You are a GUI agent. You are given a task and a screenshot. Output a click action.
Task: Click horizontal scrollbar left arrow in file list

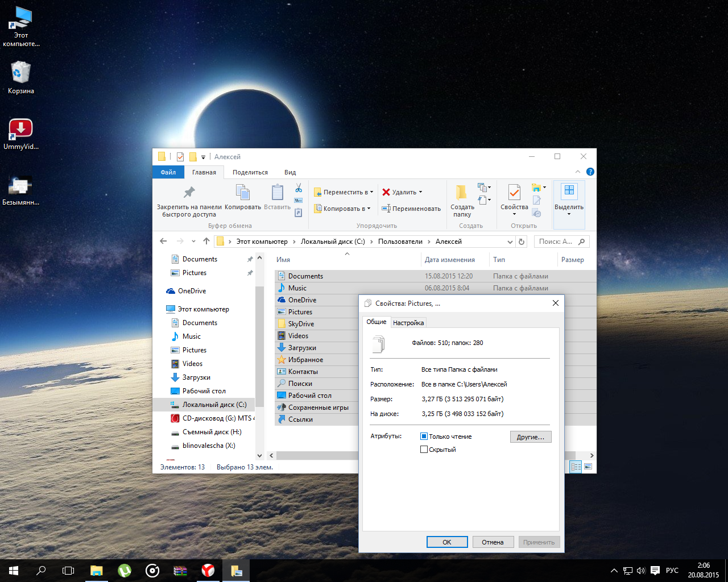[x=271, y=455]
